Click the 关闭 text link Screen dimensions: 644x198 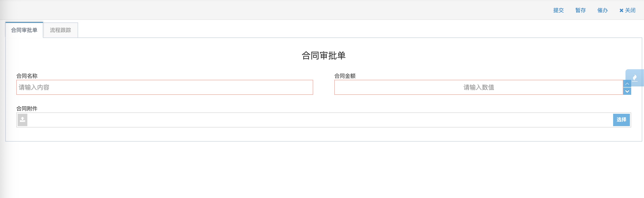(x=630, y=10)
